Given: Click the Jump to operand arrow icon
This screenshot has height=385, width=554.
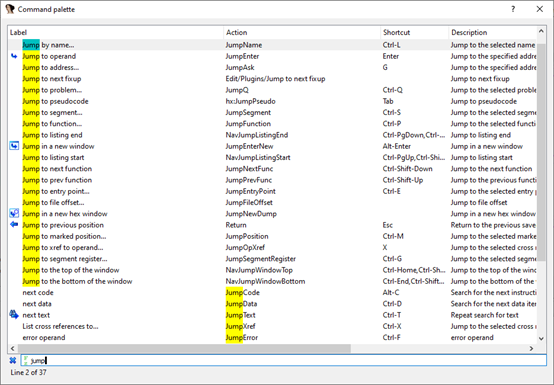Looking at the screenshot, I should click(14, 56).
